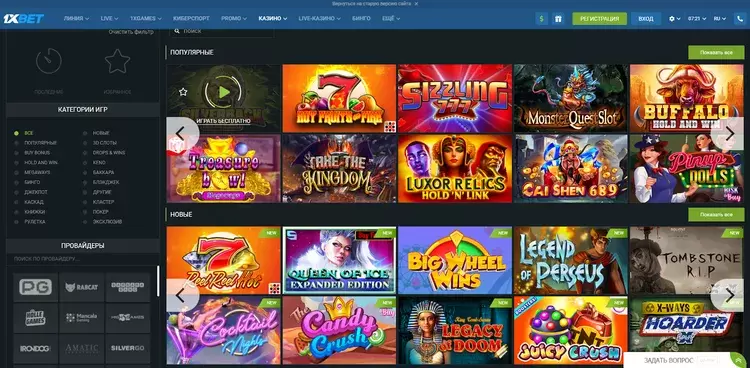Open the Киберспорт menu item
The image size is (750, 368).
[191, 19]
